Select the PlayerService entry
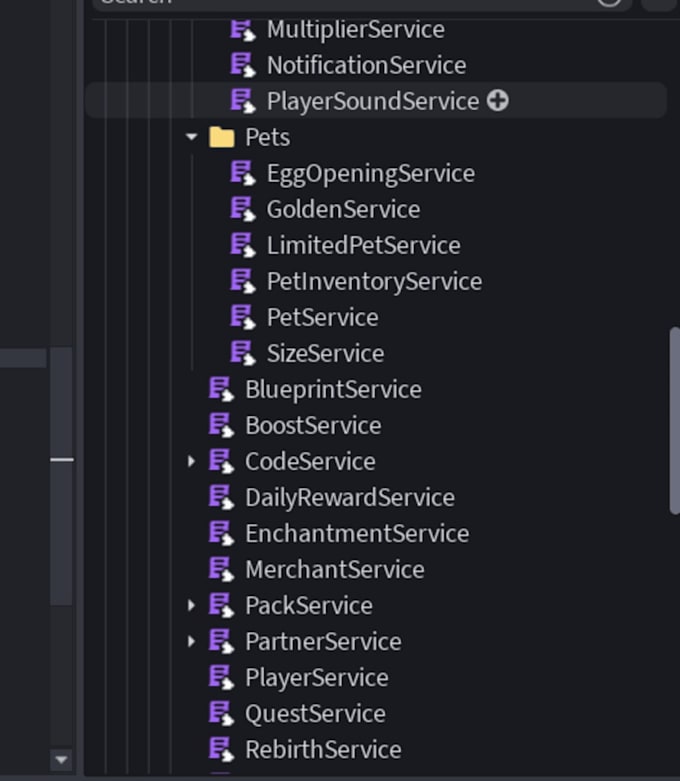The height and width of the screenshot is (781, 680). (317, 678)
